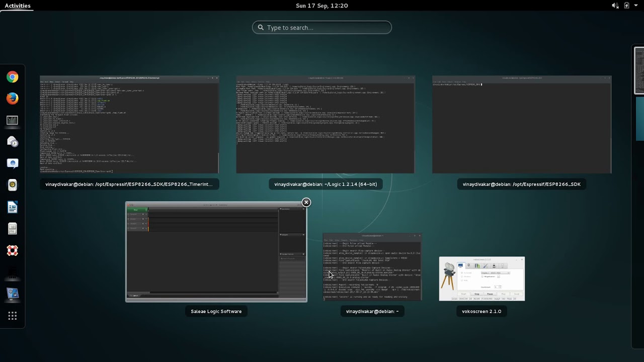Select the Logic 1.2.14 (64-bit) terminal window

pos(326,125)
